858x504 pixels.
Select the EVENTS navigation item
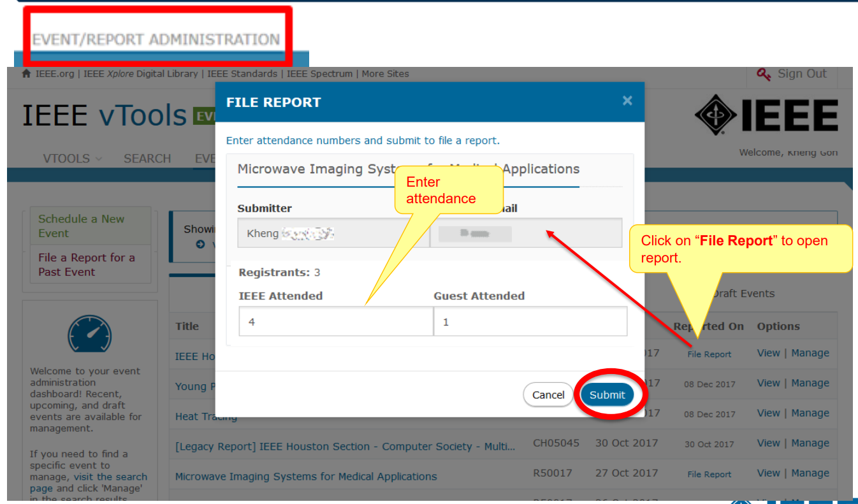click(205, 159)
